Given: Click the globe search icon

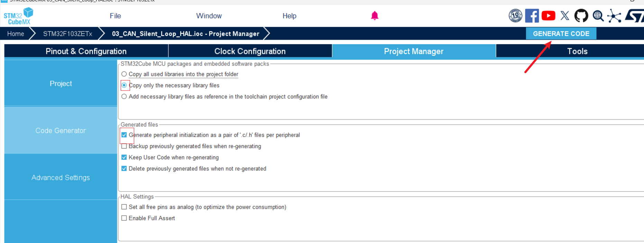Looking at the screenshot, I should 598,16.
